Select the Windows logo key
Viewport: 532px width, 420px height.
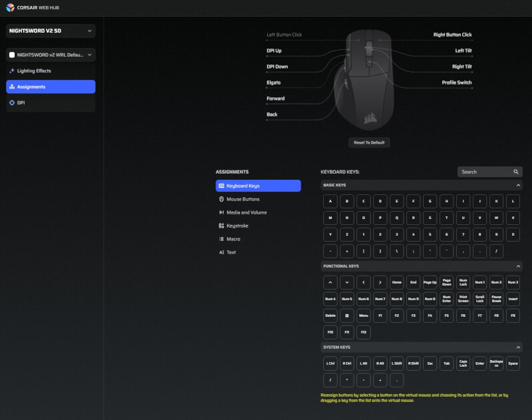point(346,315)
